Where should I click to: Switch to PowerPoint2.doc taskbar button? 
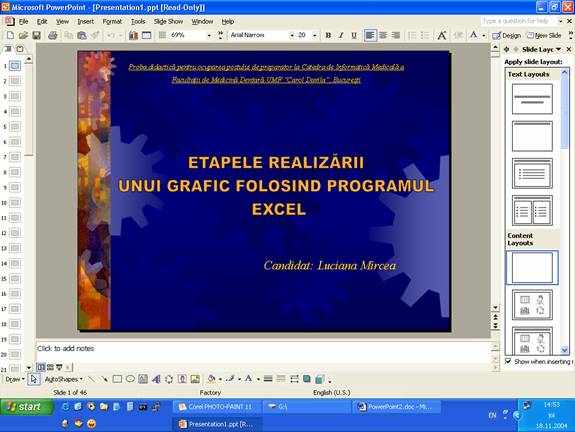(x=397, y=407)
